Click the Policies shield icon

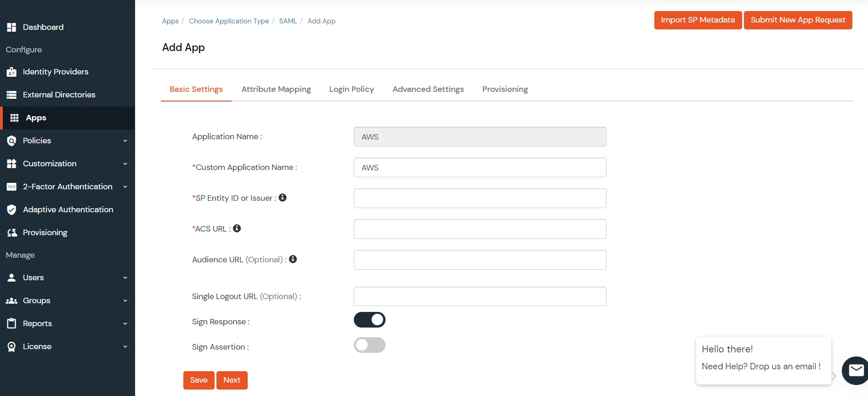point(11,141)
